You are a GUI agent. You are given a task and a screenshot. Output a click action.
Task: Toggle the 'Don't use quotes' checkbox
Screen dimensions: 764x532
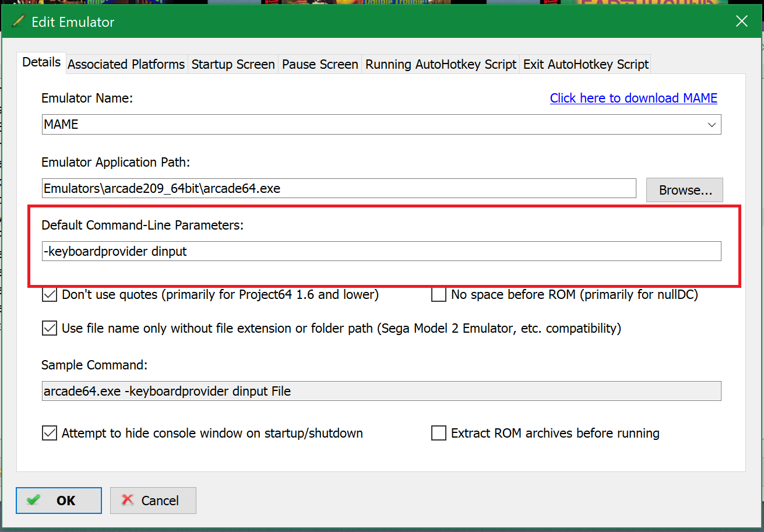pos(50,295)
